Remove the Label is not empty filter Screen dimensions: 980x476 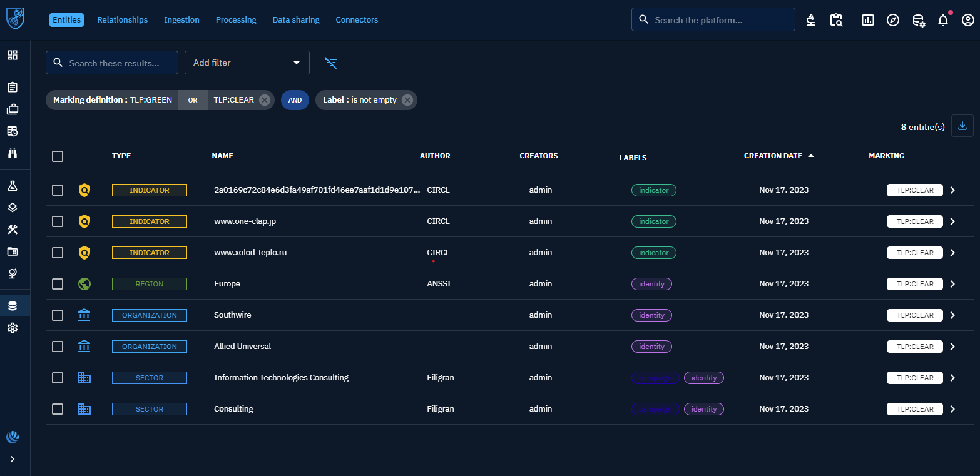[407, 100]
